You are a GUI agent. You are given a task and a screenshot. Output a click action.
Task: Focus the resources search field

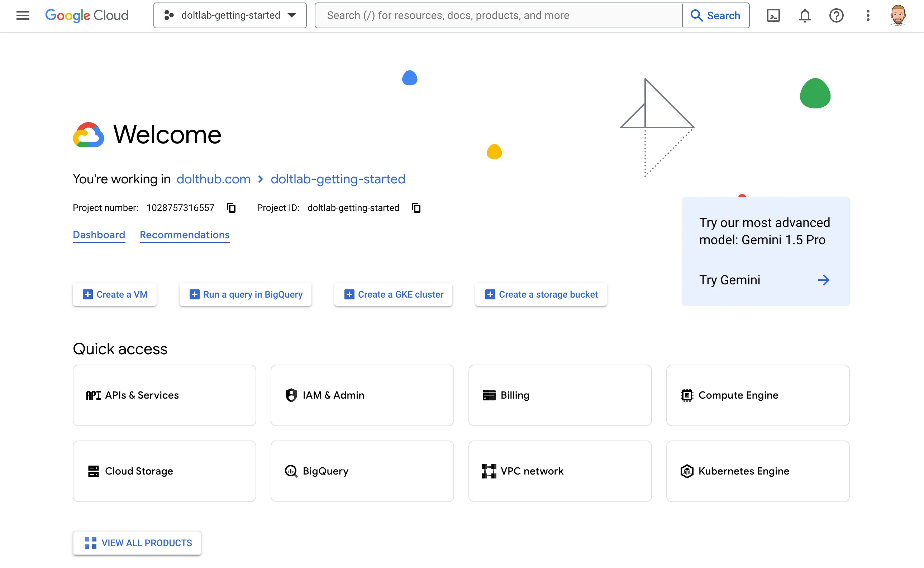(498, 15)
